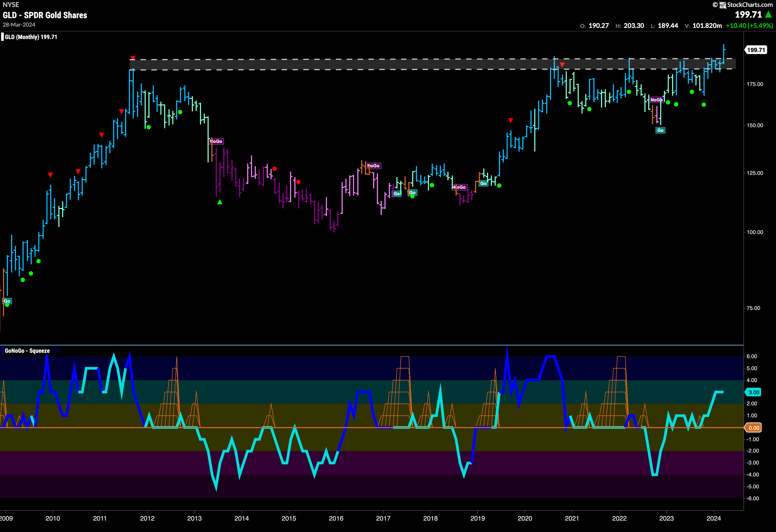776x532 pixels.
Task: Click the 75.00 price axis label
Action: point(753,308)
